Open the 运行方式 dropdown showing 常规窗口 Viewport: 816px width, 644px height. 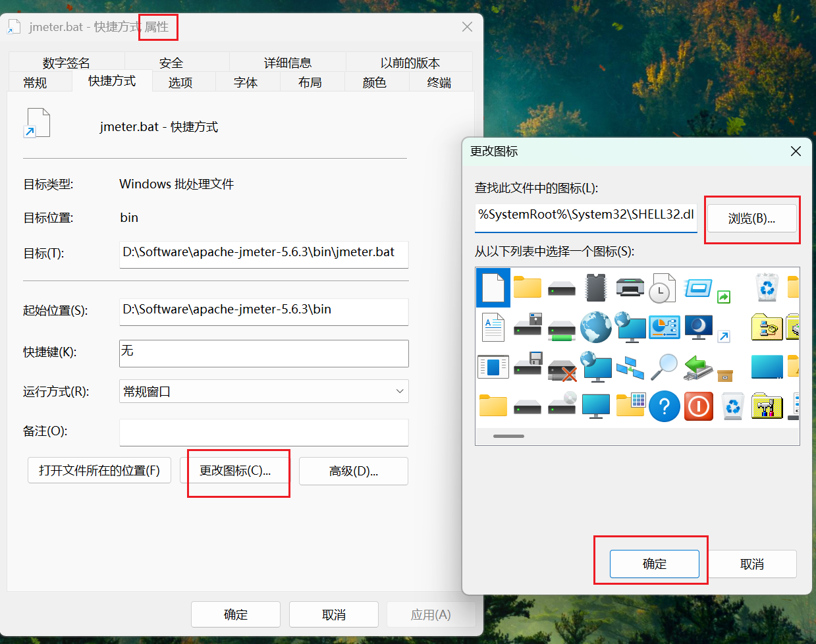click(264, 391)
